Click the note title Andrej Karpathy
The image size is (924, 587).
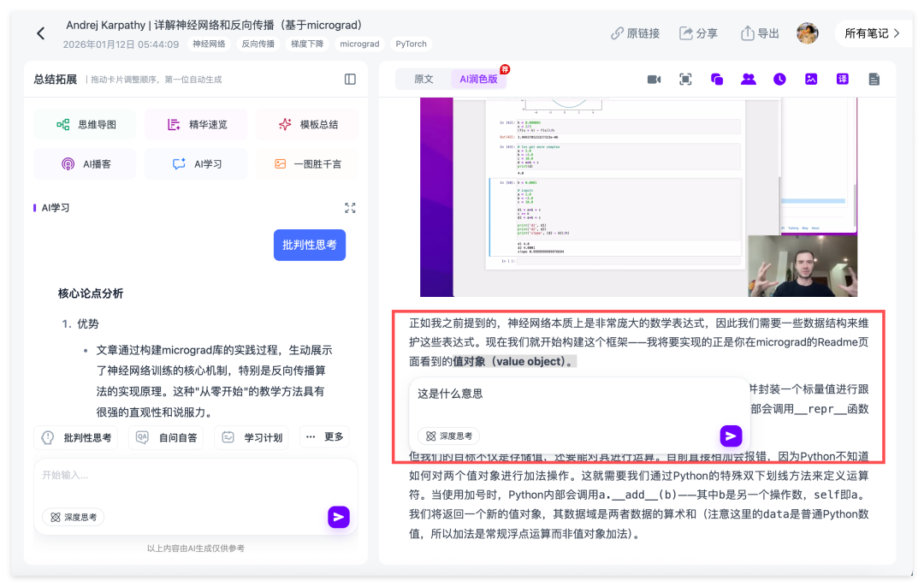214,26
